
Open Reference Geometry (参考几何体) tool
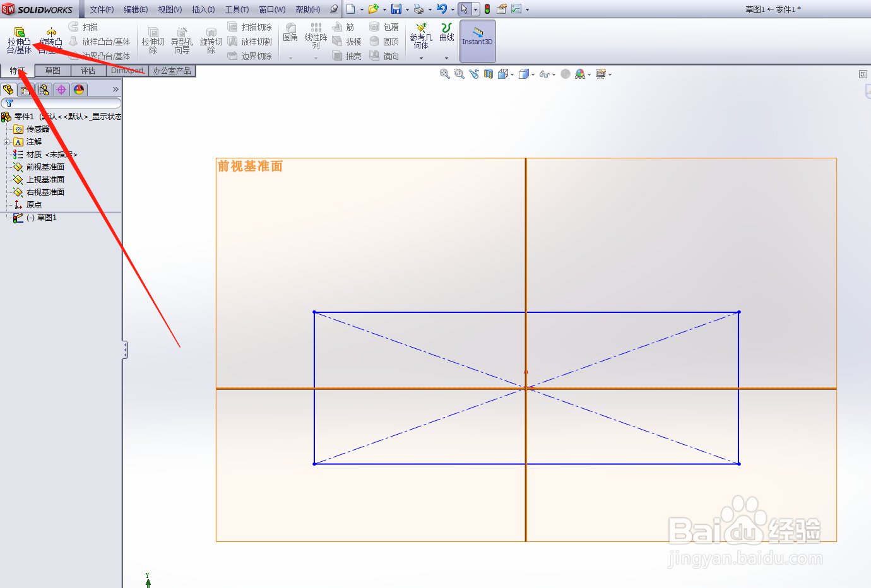pyautogui.click(x=421, y=37)
